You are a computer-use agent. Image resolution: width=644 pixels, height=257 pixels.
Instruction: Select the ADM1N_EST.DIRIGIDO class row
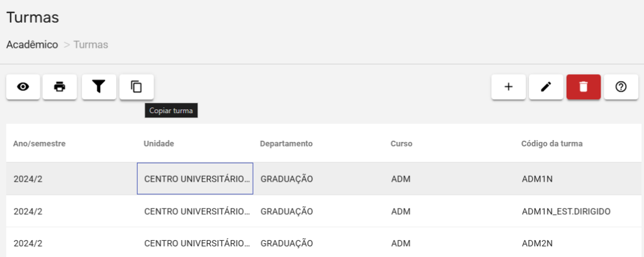[567, 211]
